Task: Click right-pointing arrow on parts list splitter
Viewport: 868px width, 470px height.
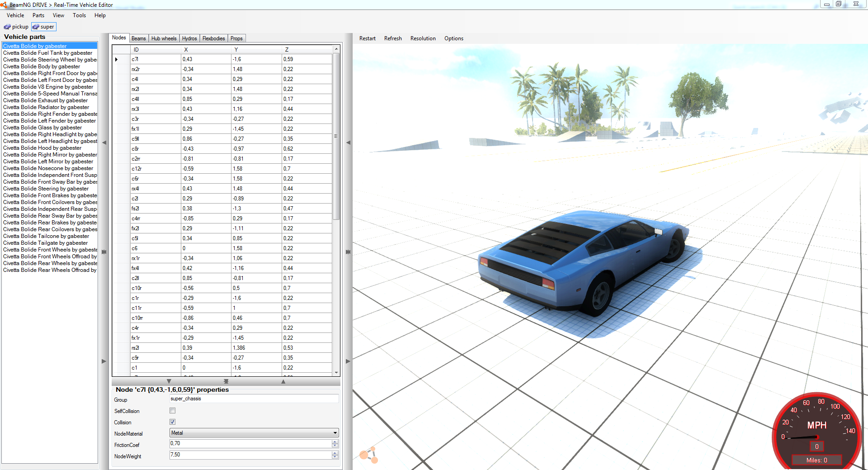Action: tap(104, 361)
